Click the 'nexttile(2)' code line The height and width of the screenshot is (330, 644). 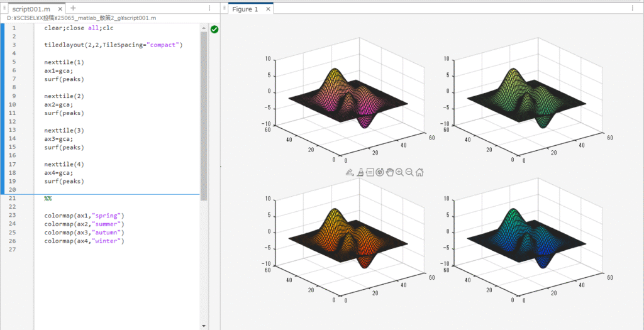click(64, 96)
